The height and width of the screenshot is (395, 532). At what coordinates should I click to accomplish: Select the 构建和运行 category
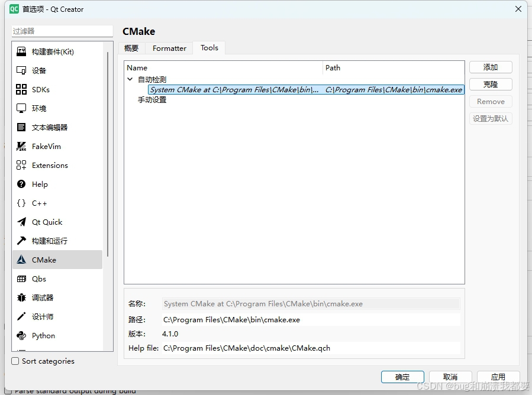point(46,241)
